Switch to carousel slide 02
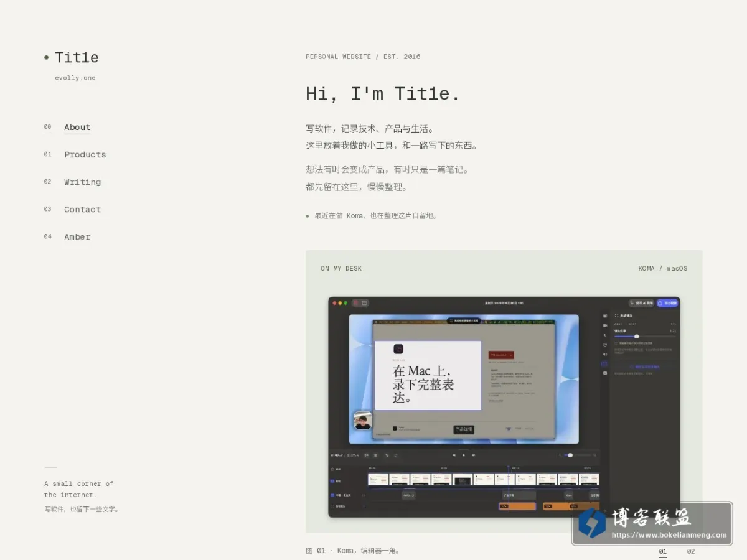 (x=691, y=551)
